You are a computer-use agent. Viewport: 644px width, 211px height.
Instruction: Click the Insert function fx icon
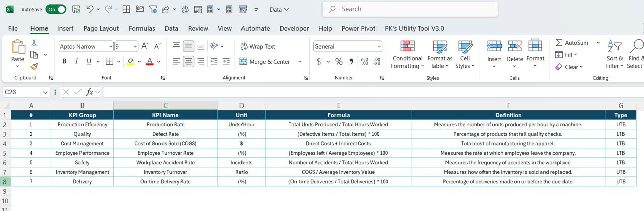[x=90, y=92]
